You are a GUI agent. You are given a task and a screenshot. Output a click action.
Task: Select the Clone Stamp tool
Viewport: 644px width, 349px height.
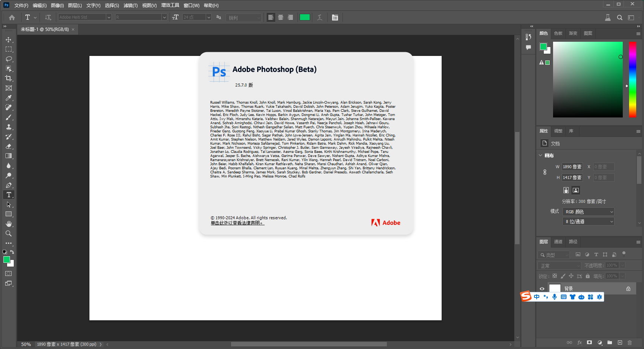pyautogui.click(x=9, y=127)
